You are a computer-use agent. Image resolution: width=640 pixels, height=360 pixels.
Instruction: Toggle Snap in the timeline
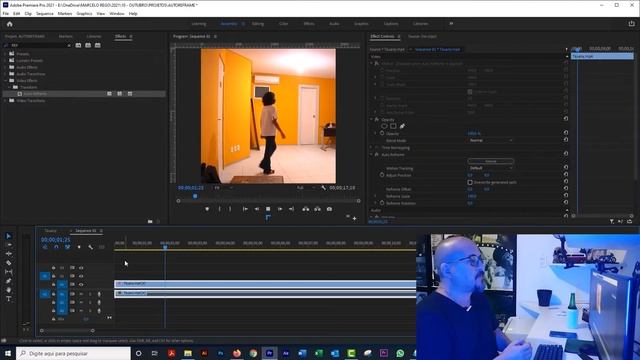pyautogui.click(x=56, y=247)
